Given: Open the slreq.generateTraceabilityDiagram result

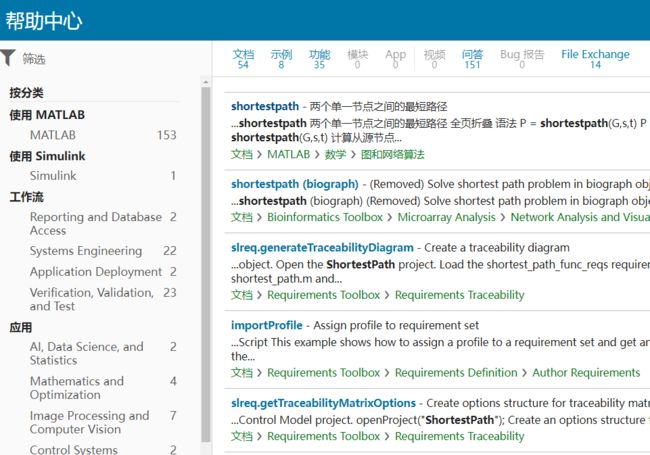Looking at the screenshot, I should [322, 248].
